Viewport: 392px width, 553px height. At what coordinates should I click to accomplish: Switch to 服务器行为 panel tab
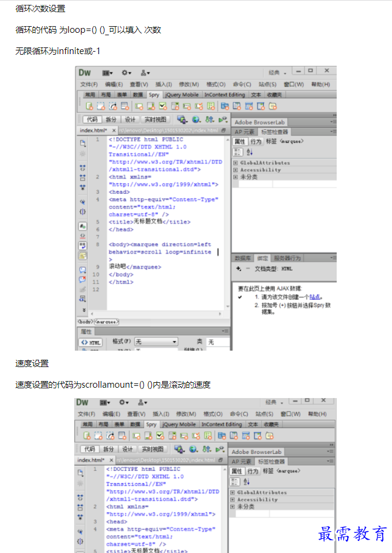[x=287, y=258]
